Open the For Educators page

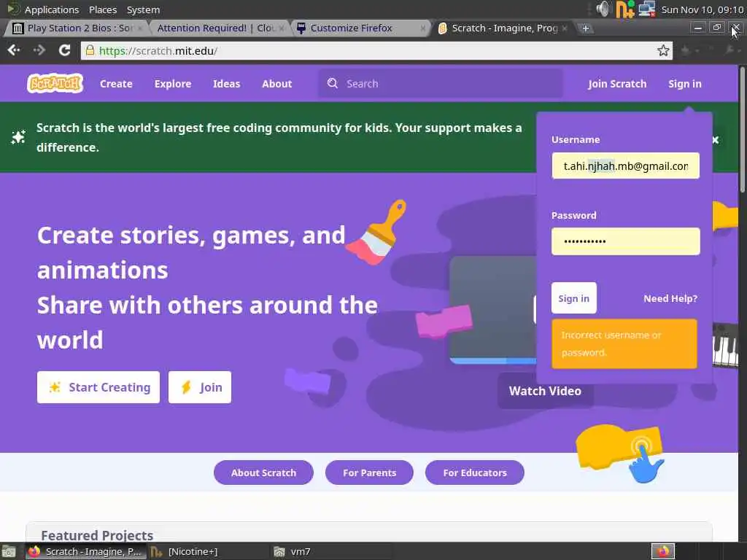click(474, 472)
